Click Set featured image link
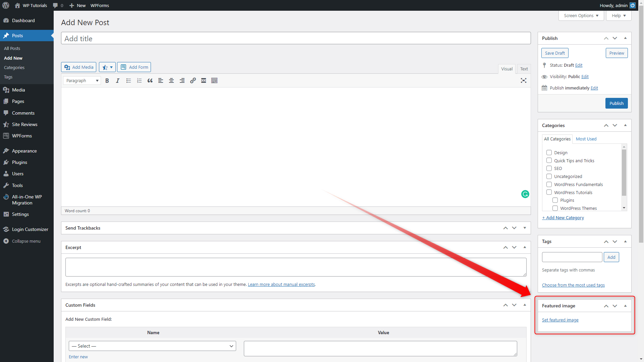This screenshot has height=362, width=644. point(559,319)
